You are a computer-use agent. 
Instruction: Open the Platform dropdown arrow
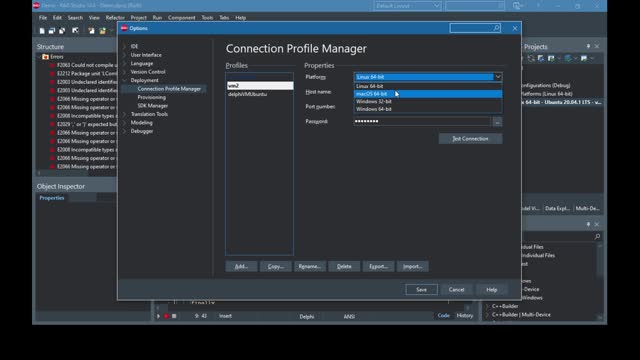pyautogui.click(x=498, y=77)
